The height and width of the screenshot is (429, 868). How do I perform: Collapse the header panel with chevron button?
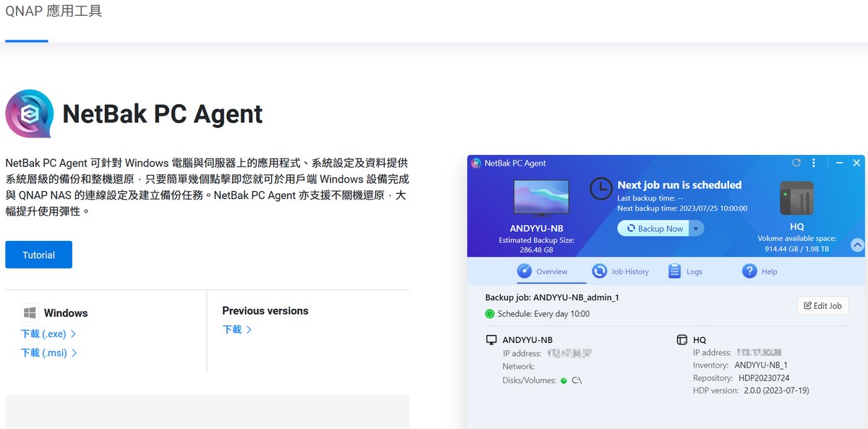coord(857,245)
